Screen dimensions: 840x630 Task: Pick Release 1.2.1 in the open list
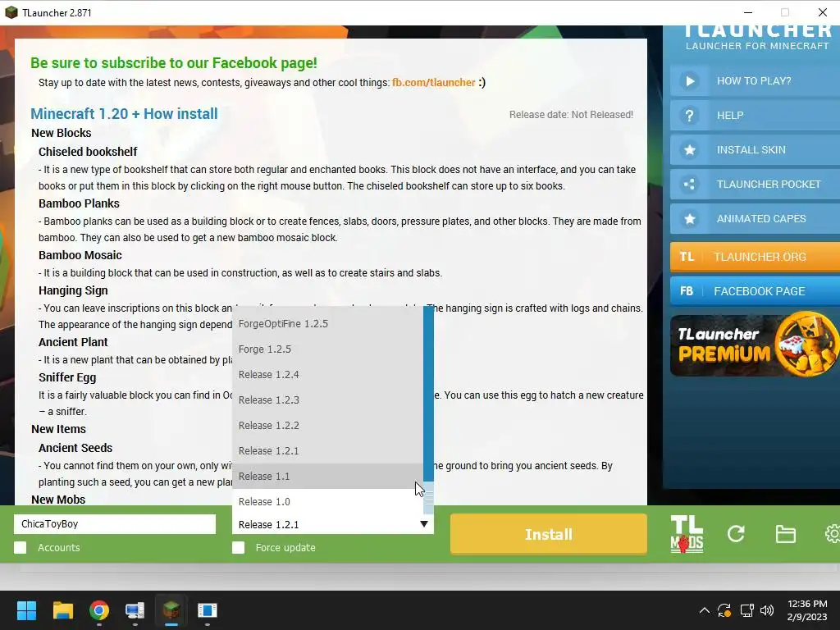(327, 451)
